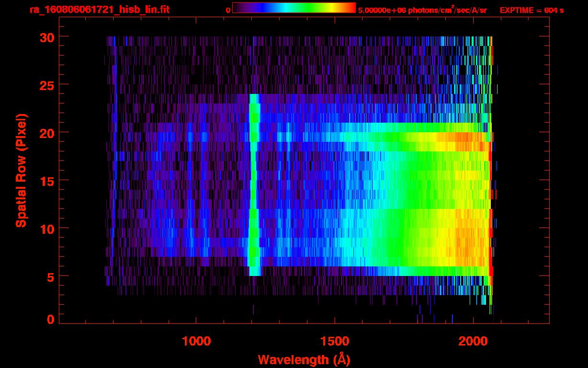Click the 1500 wavelength tick label
588x368 pixels.
pos(335,341)
